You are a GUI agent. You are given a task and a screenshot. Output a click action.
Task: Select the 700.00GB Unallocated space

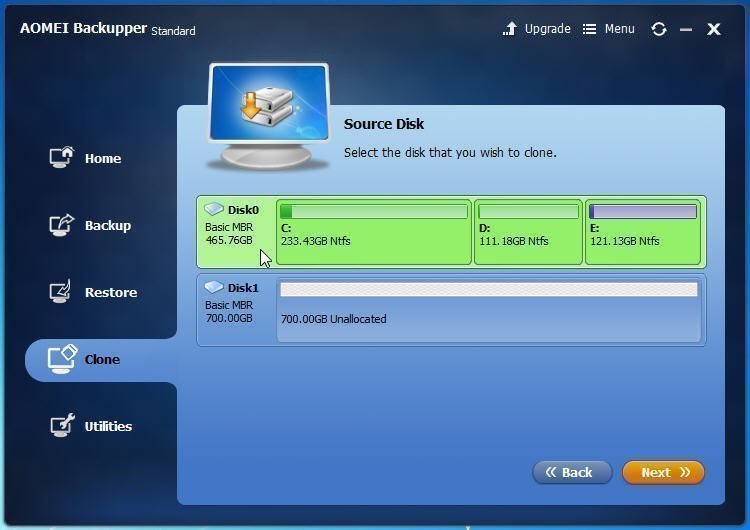point(488,310)
